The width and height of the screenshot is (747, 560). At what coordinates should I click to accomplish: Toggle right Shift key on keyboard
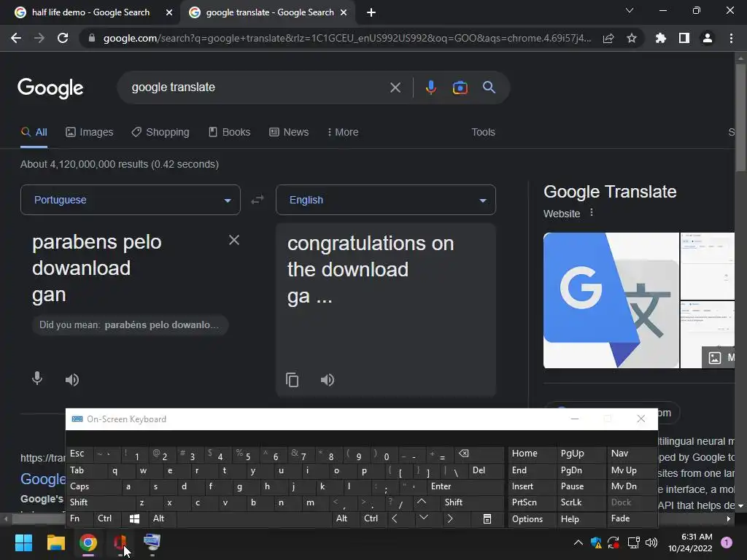point(472,502)
